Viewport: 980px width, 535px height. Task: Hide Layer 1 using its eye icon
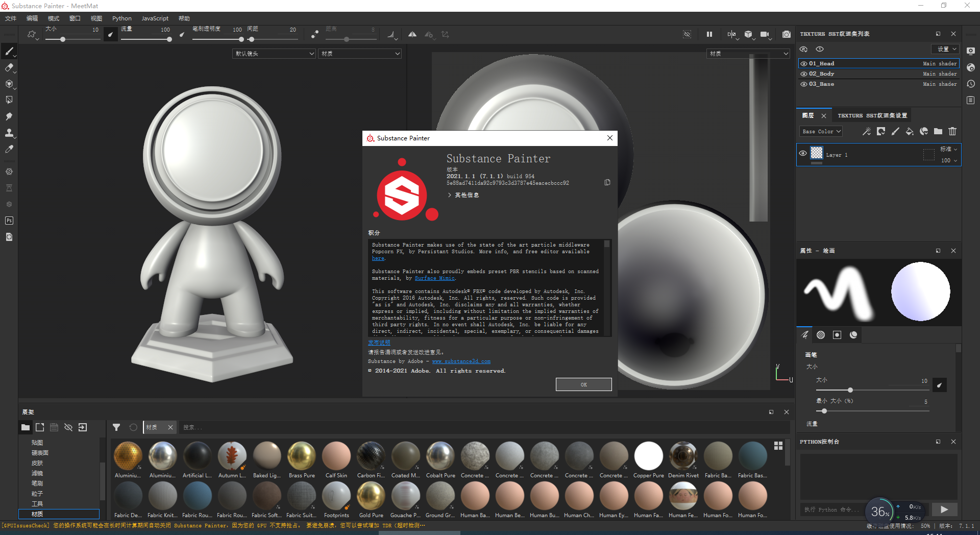[x=803, y=153]
